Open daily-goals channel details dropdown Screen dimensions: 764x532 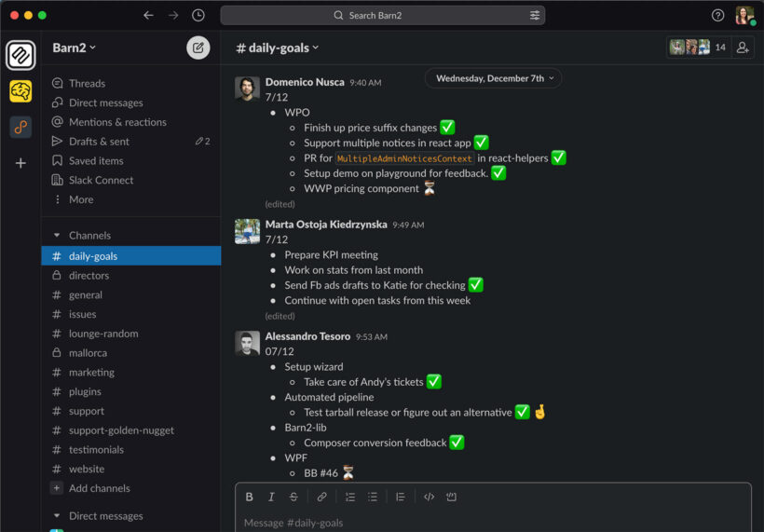[x=278, y=48]
